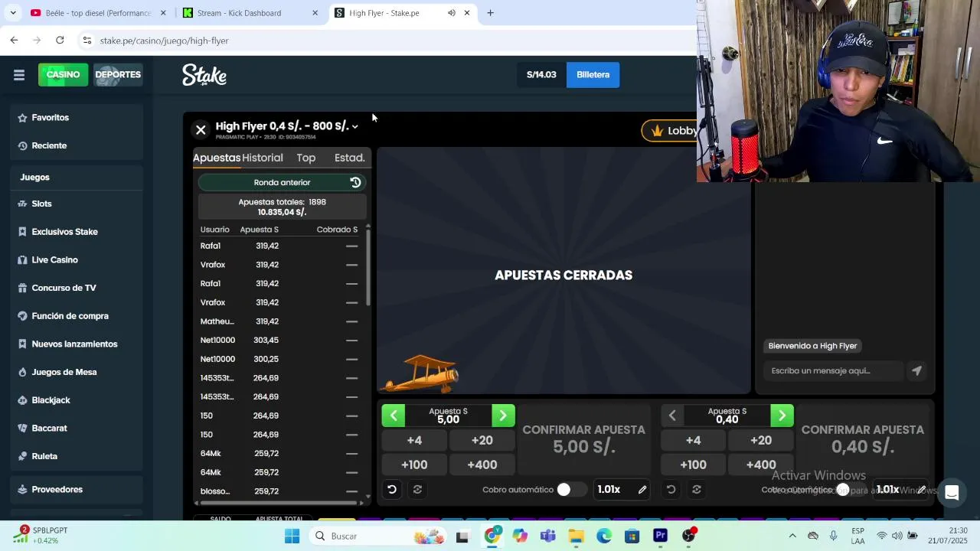Toggle left Cobro automático switch
This screenshot has height=551, width=980.
point(570,490)
